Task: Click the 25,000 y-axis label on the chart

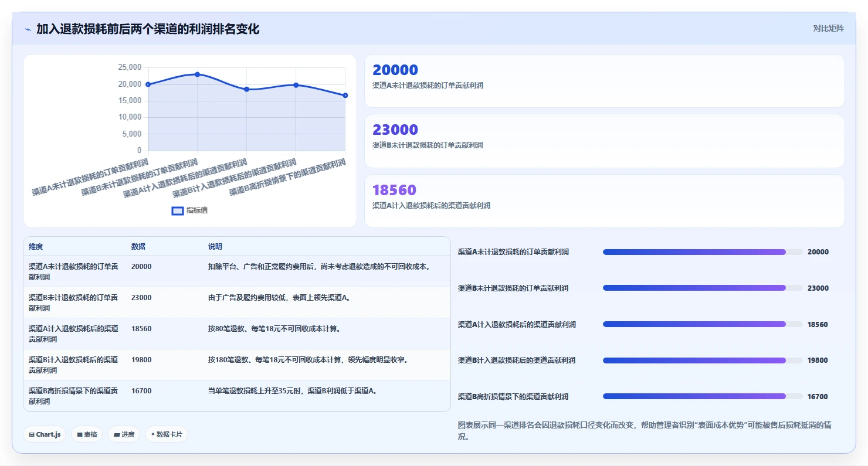Action: pyautogui.click(x=130, y=67)
